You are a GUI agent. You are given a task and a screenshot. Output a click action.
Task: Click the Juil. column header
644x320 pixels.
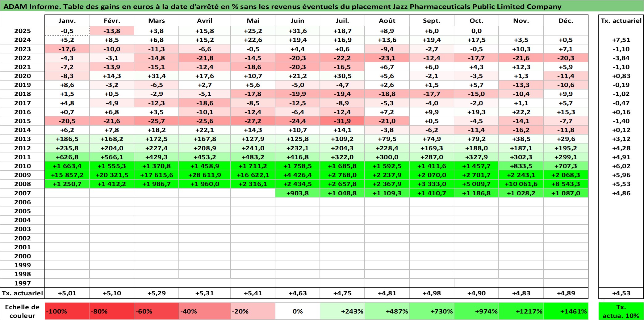[342, 21]
